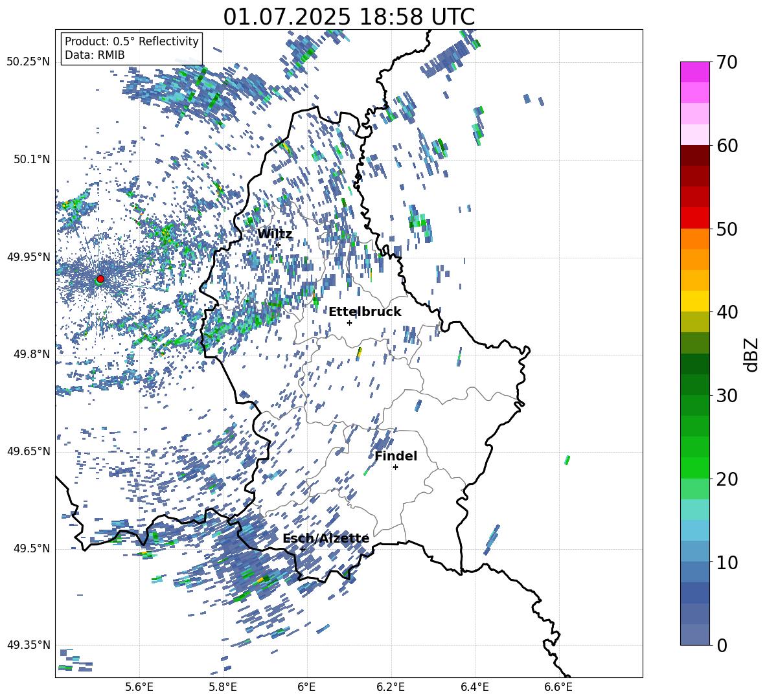767x700 pixels.
Task: Click the dark red colorbar segment below 60
Action: click(694, 155)
